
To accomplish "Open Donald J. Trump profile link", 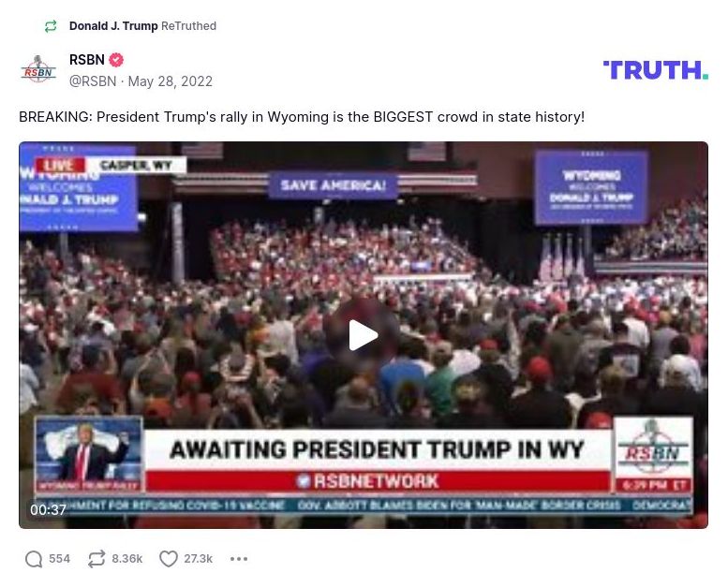I will (113, 26).
